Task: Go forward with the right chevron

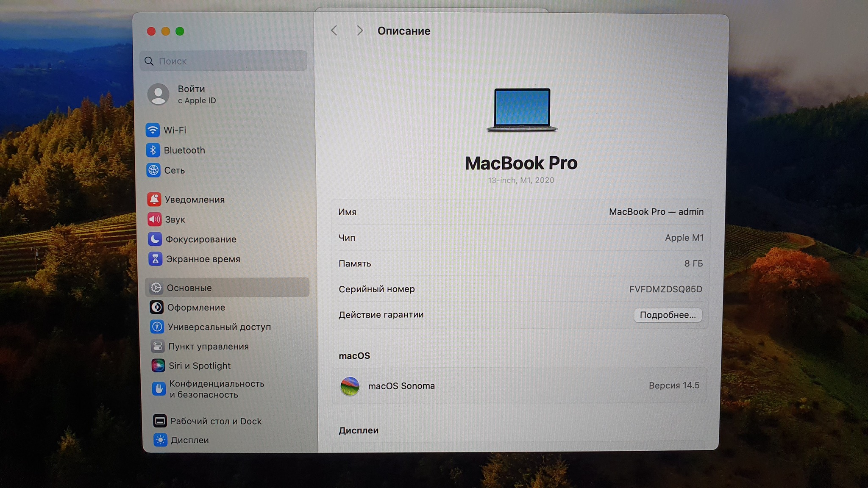Action: pos(359,30)
